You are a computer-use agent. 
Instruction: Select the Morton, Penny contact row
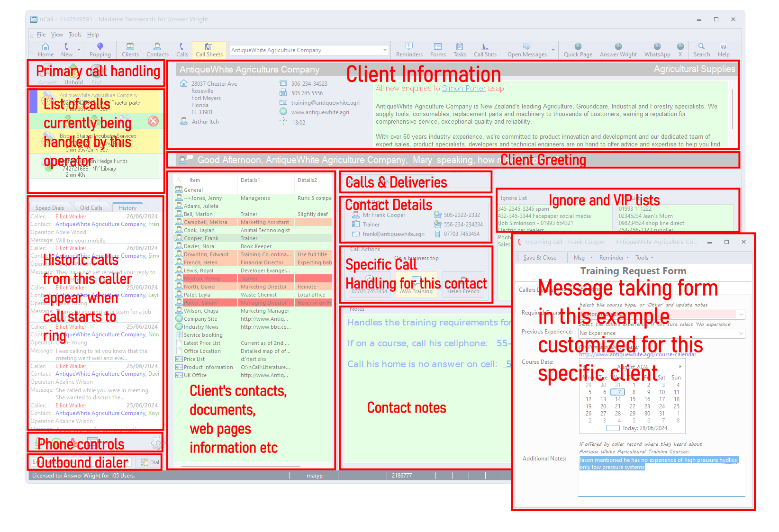(253, 279)
